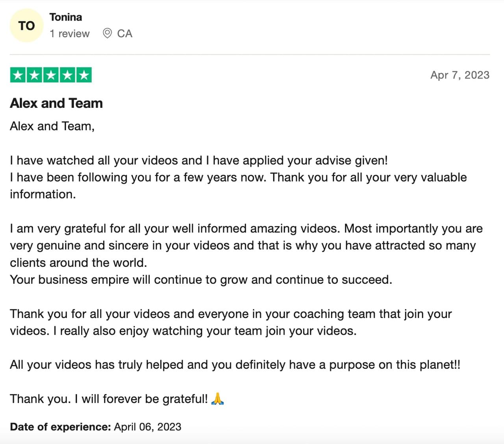Open the 'Alex and Team' review title
504x444 pixels.
tap(56, 103)
